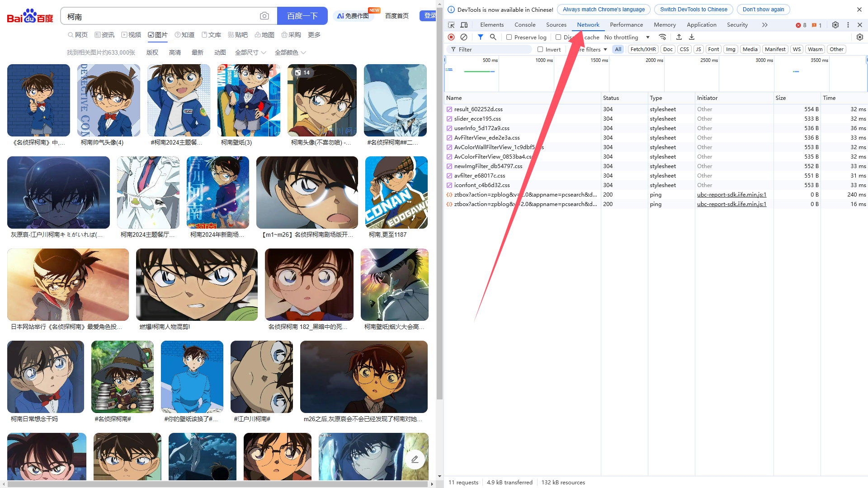This screenshot has width=868, height=488.
Task: Sort requests by Status column header
Action: coord(624,98)
